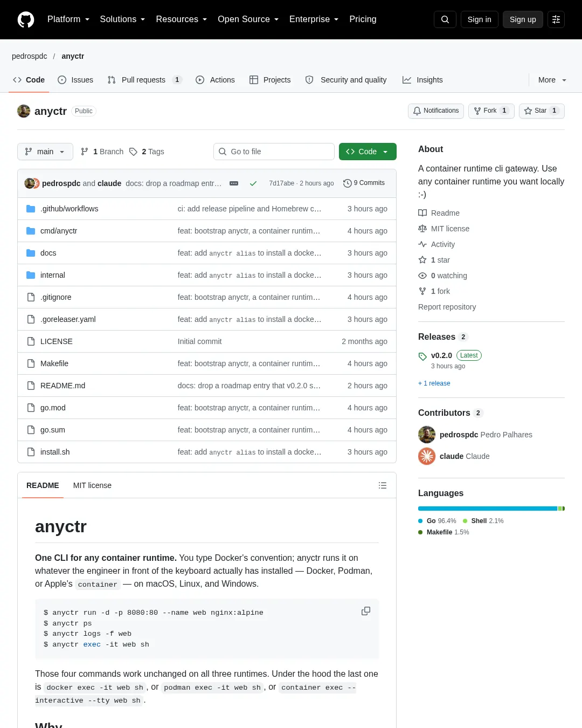Open the Activity pulse link
This screenshot has width=582, height=728.
pyautogui.click(x=436, y=244)
